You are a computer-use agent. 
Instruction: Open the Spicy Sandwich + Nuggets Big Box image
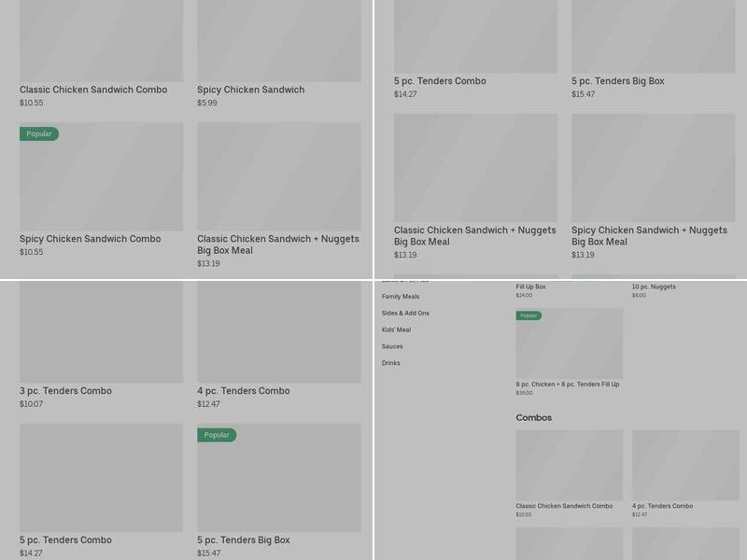click(653, 168)
